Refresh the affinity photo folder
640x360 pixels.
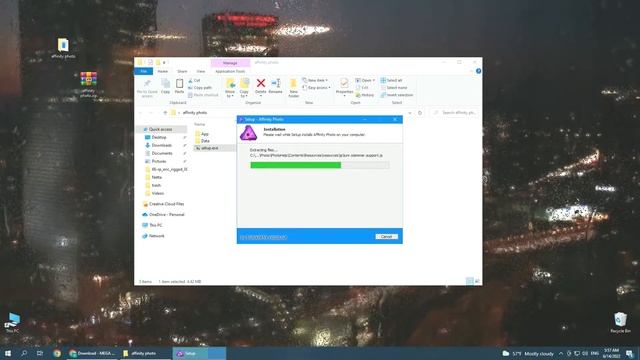coord(420,113)
